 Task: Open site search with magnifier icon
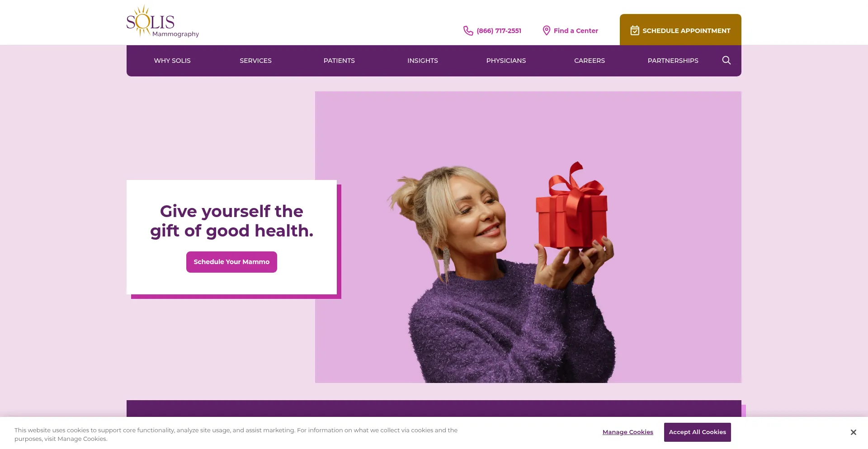[726, 61]
